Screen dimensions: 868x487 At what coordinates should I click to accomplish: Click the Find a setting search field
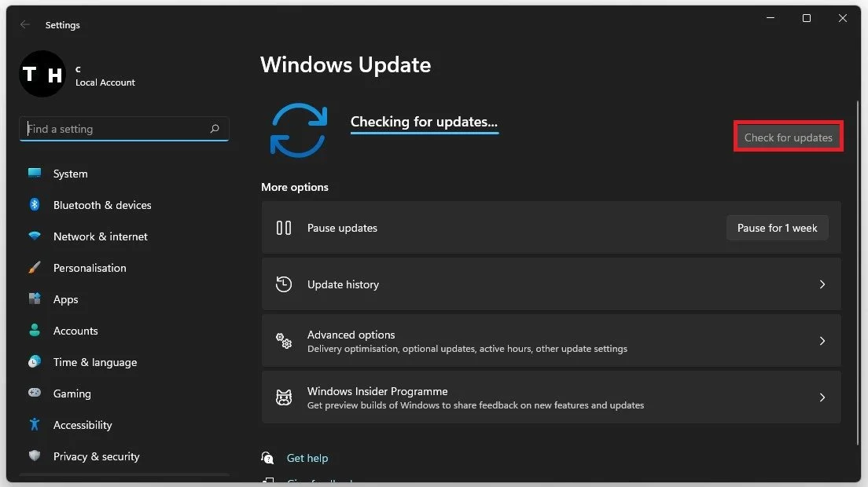coord(124,129)
